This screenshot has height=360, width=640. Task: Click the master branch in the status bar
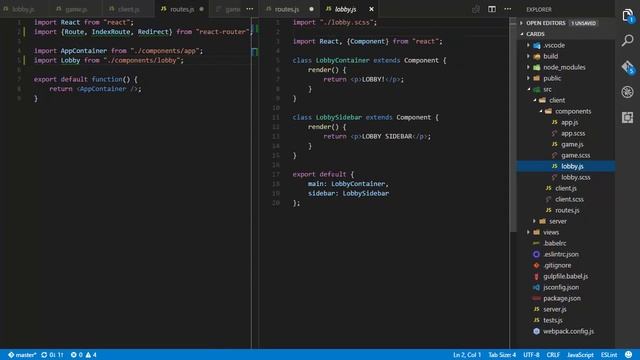(22, 355)
